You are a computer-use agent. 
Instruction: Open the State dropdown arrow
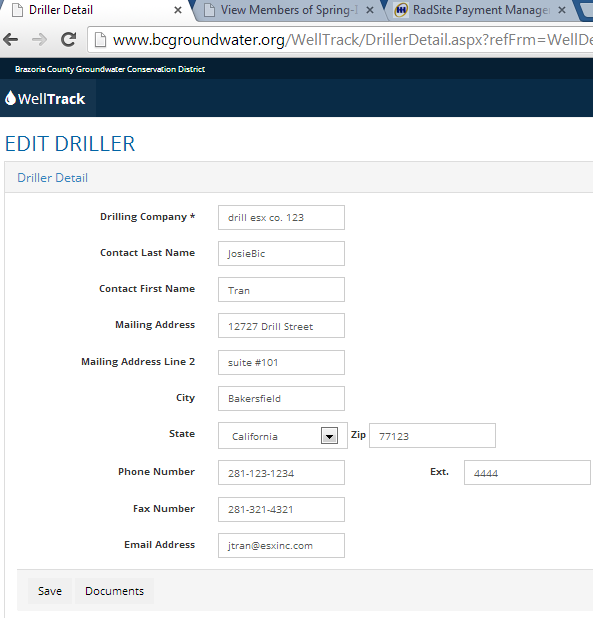point(329,436)
